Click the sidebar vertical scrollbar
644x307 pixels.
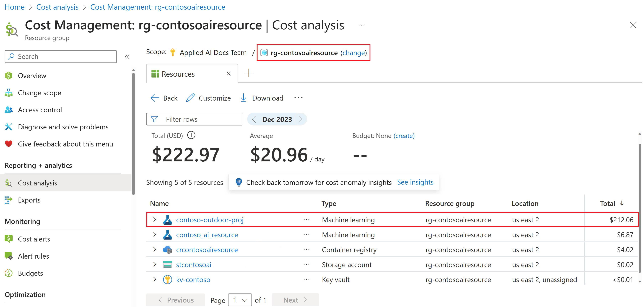click(133, 134)
